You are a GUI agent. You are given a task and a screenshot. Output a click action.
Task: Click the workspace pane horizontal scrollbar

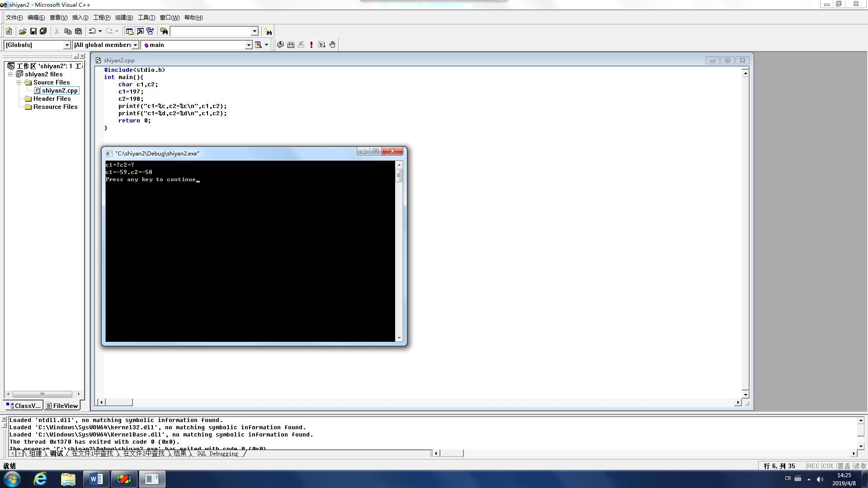42,394
